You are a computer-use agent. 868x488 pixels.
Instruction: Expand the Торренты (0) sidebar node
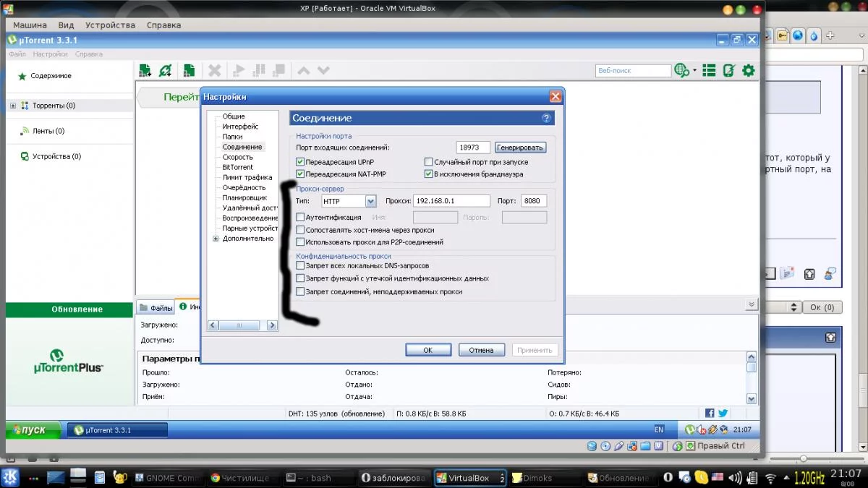coord(13,106)
